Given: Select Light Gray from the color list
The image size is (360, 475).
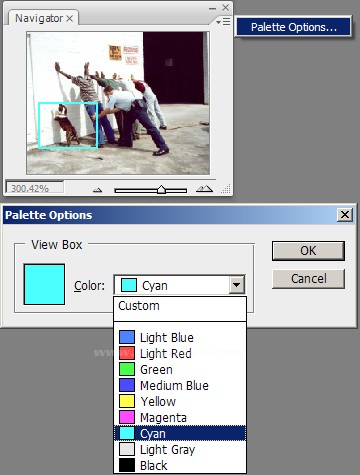Looking at the screenshot, I should [180, 449].
